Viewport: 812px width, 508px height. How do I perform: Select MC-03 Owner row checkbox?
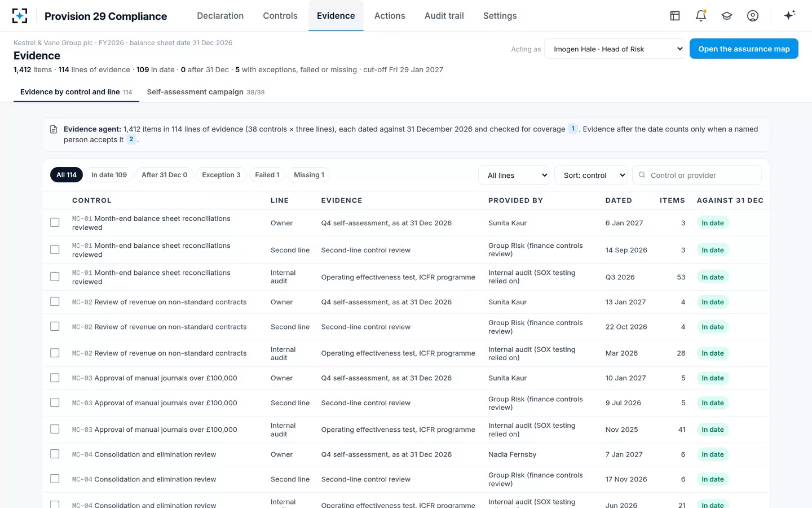[55, 378]
